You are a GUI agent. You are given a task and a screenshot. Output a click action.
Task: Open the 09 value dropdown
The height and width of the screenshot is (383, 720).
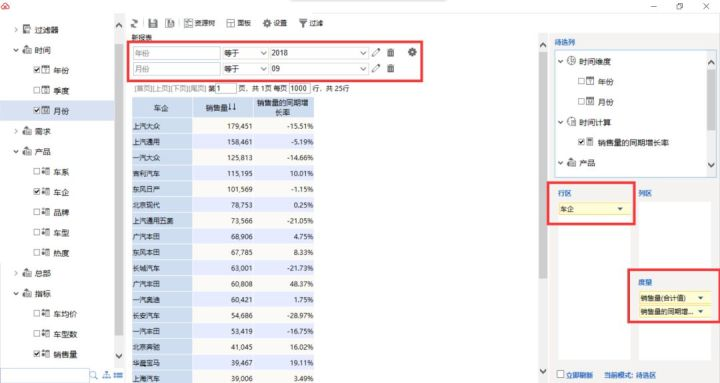coord(319,68)
